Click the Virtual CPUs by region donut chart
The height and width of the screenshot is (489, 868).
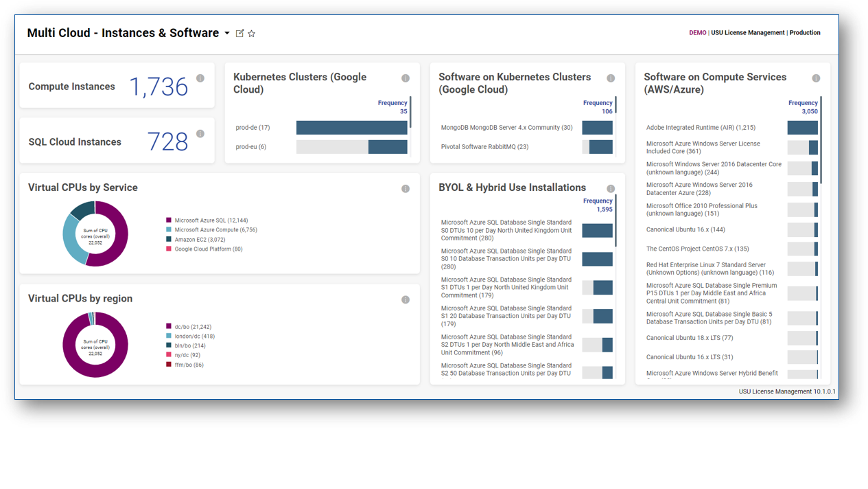click(95, 344)
